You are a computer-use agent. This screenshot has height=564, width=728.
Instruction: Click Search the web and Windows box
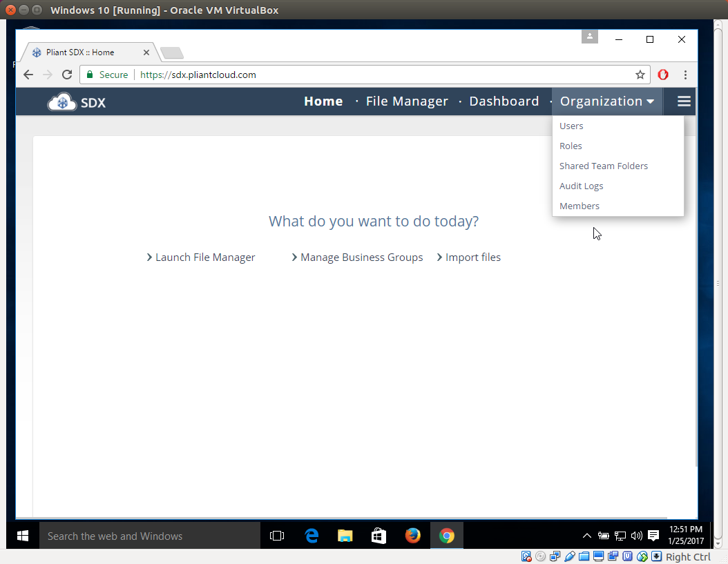(149, 536)
